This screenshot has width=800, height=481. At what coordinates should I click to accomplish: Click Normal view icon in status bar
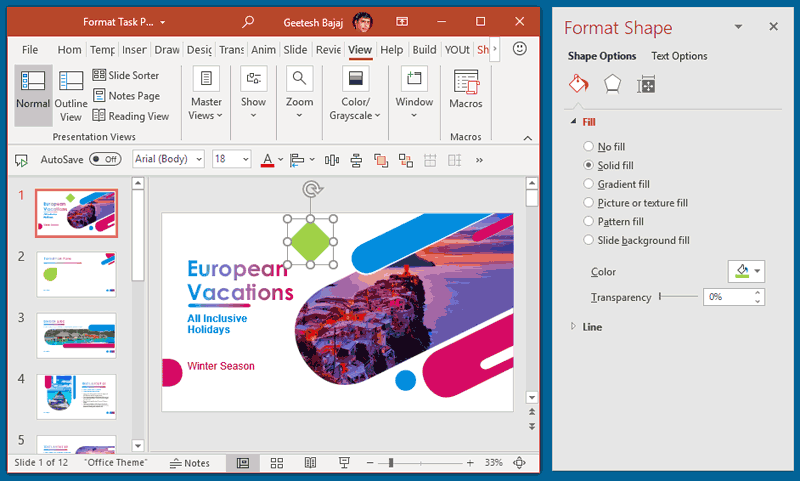coord(243,463)
